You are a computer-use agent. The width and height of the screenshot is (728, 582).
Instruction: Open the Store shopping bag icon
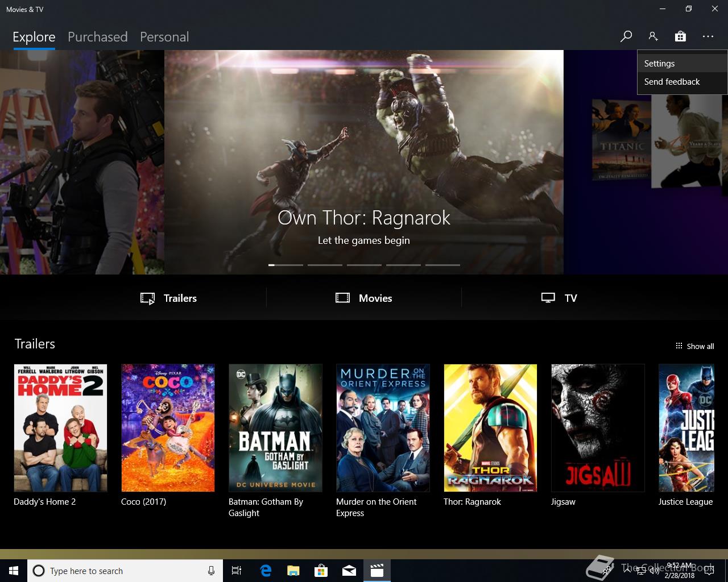(680, 36)
